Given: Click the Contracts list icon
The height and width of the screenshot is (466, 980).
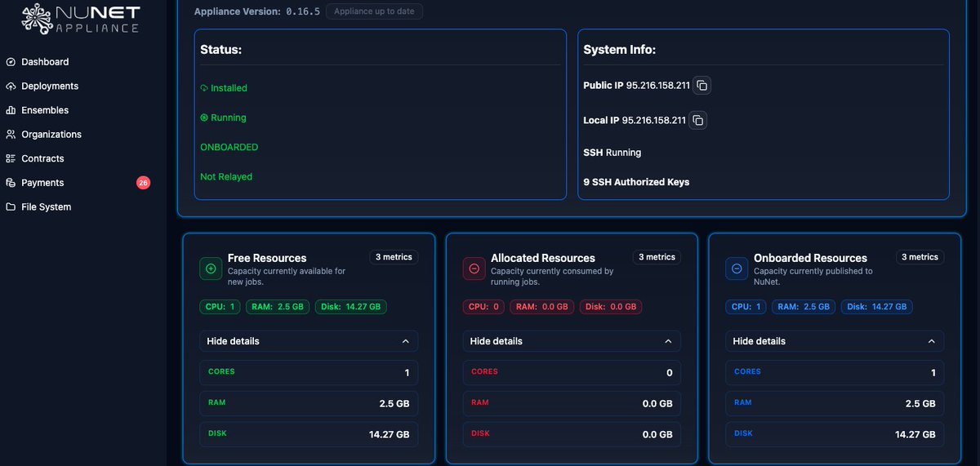Looking at the screenshot, I should (11, 158).
